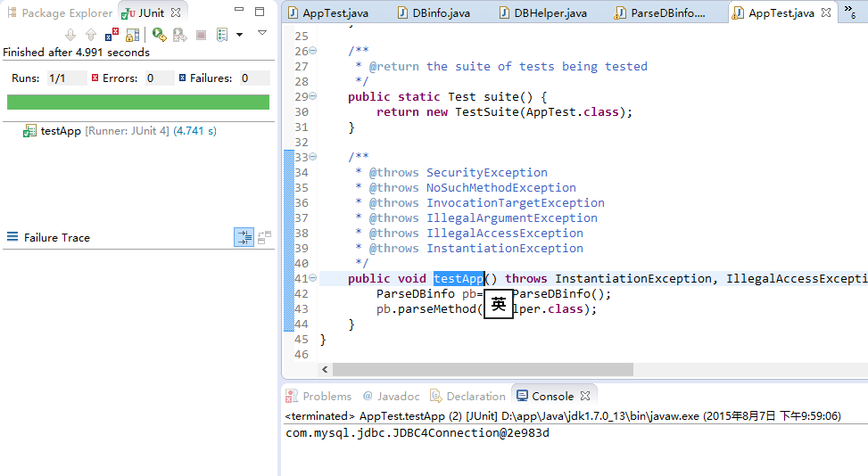The width and height of the screenshot is (868, 476).
Task: Collapse testApp method at line 41
Action: click(313, 277)
